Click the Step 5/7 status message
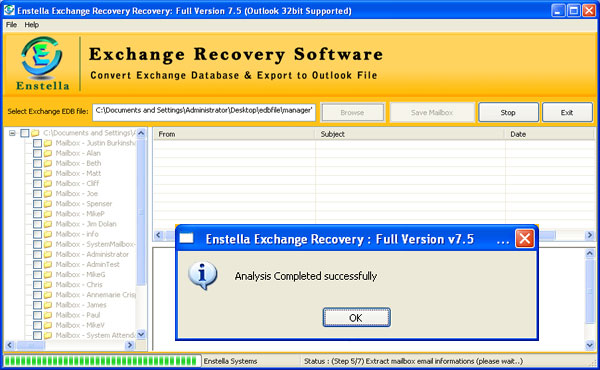The height and width of the screenshot is (370, 600). [x=413, y=361]
